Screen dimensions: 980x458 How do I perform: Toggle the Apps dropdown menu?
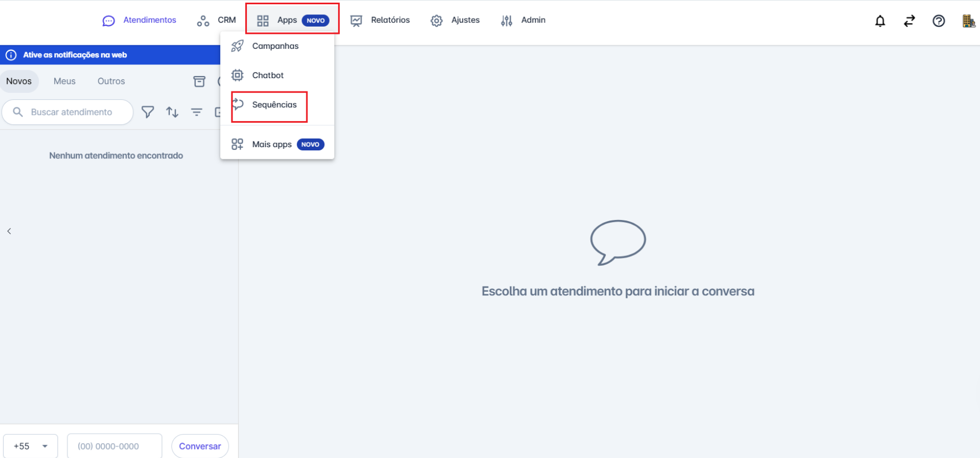[292, 20]
